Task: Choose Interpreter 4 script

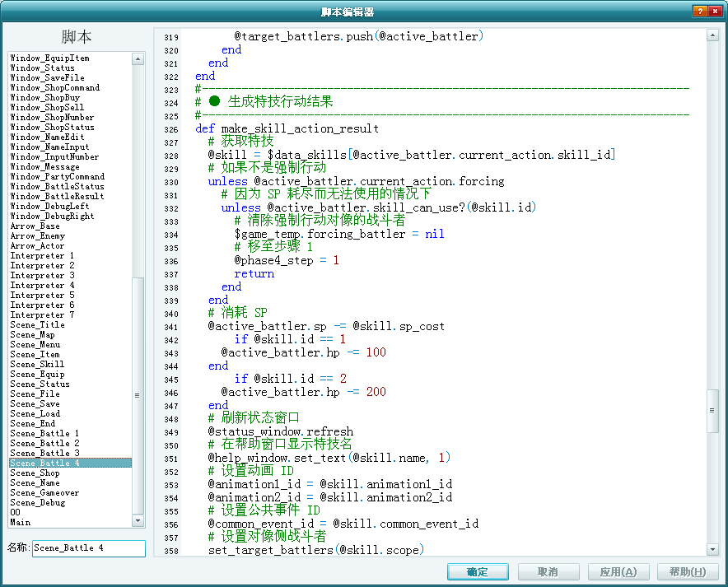Action: 42,286
